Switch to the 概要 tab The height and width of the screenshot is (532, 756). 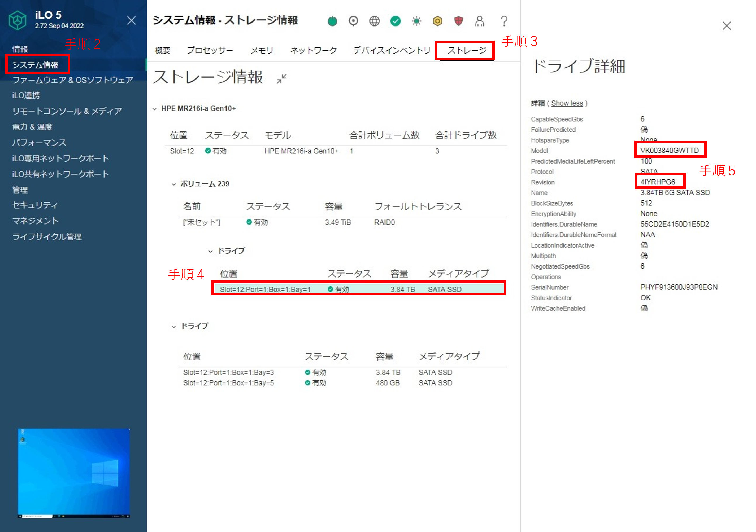(x=162, y=50)
